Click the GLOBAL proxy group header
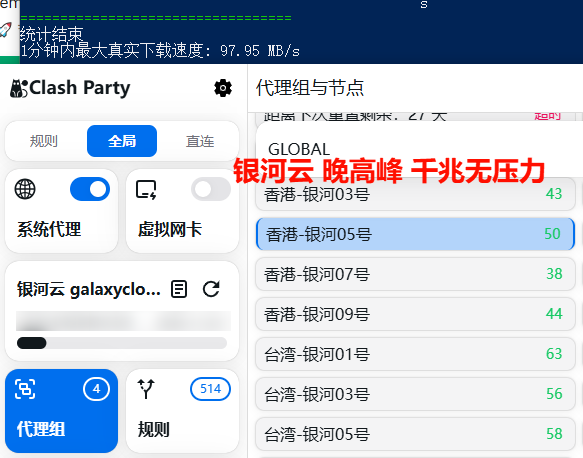The image size is (583, 458). tap(419, 149)
